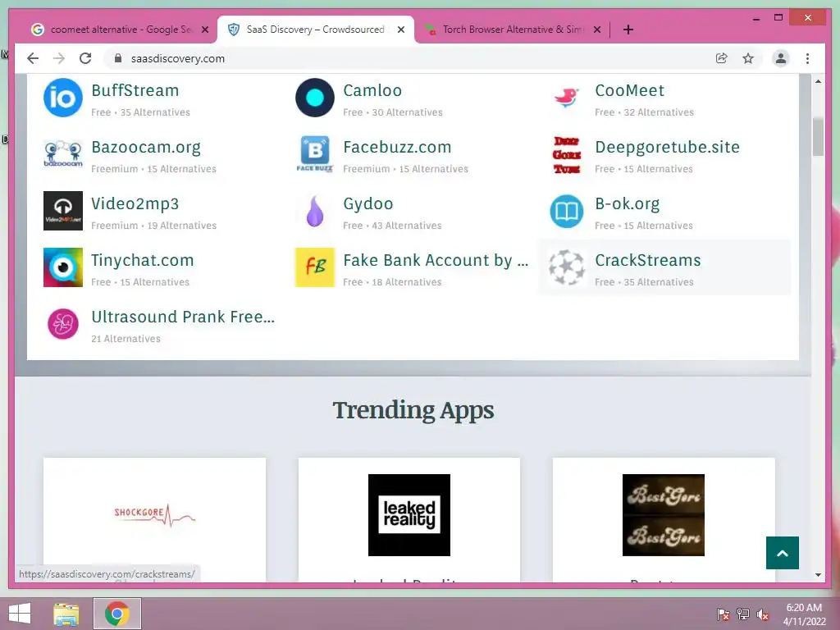Open the Chrome profile avatar icon
Viewport: 840px width, 630px height.
781,58
